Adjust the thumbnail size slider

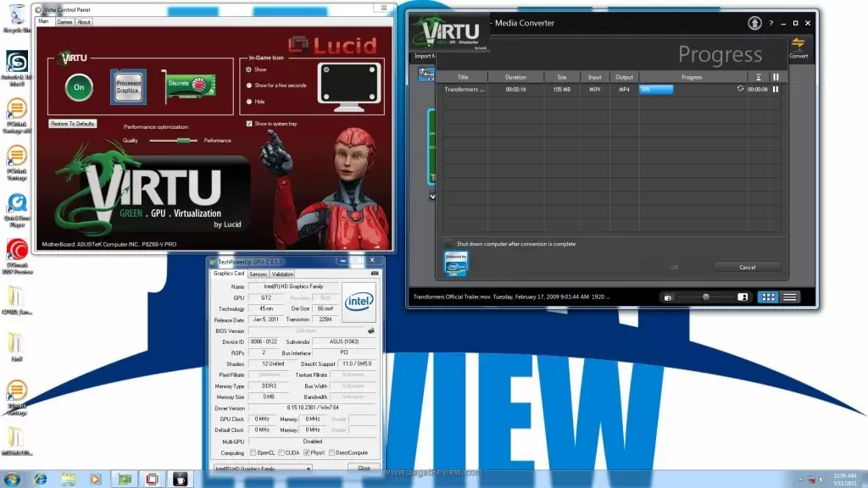(705, 297)
